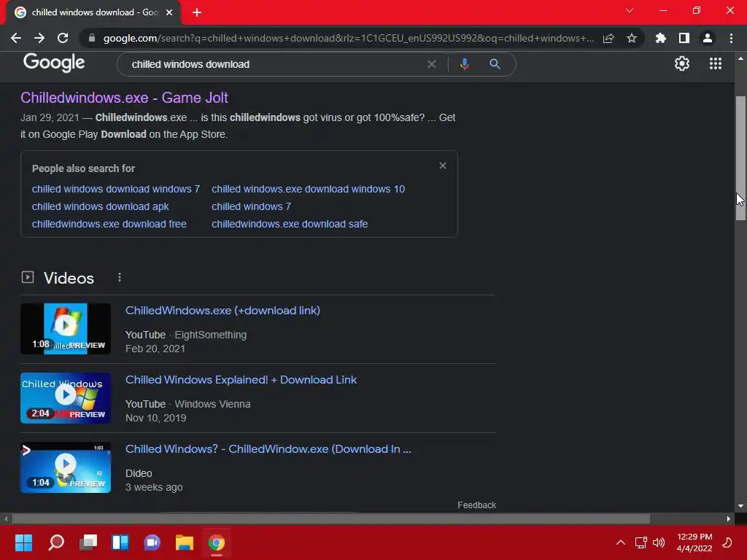Close the People also search for box

coord(443,166)
